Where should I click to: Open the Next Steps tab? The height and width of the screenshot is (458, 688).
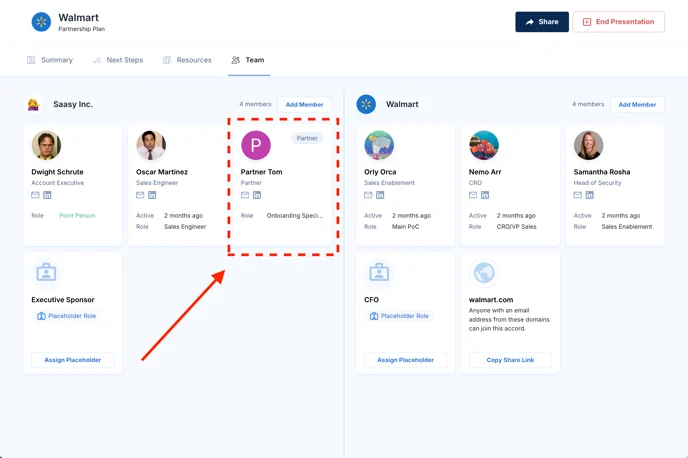(x=117, y=60)
